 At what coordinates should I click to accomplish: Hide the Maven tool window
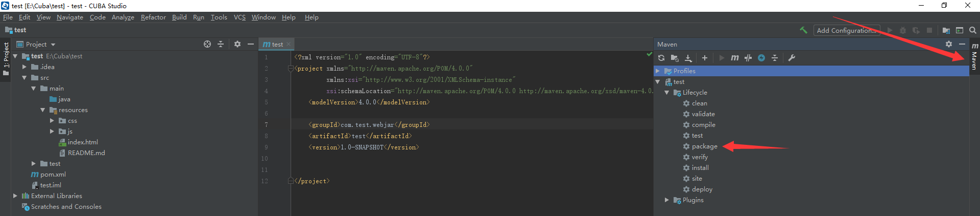coord(962,45)
